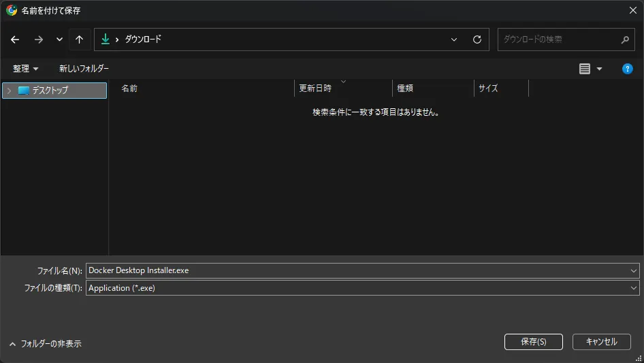
Task: Click ダウンロード in the address path
Action: tap(143, 39)
